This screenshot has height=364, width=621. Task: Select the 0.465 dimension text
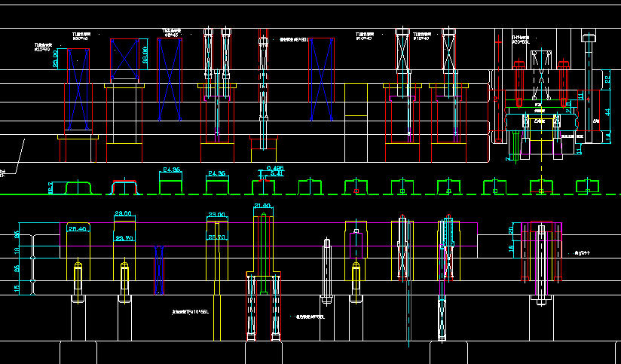(x=275, y=168)
